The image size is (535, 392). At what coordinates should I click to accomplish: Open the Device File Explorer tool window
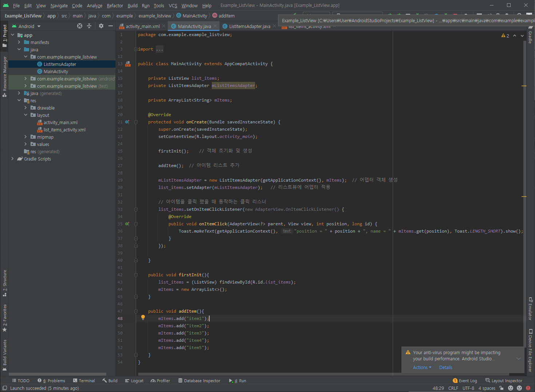coord(531,350)
